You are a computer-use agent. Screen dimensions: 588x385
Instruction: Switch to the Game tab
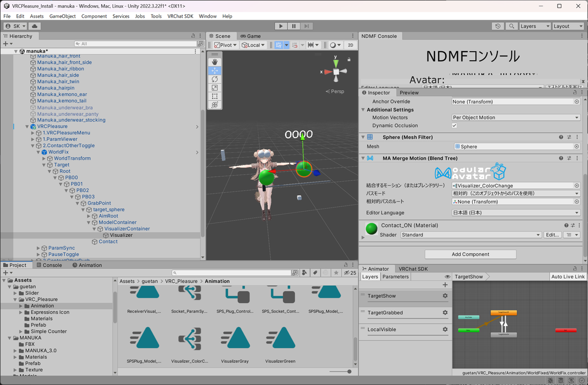(251, 36)
